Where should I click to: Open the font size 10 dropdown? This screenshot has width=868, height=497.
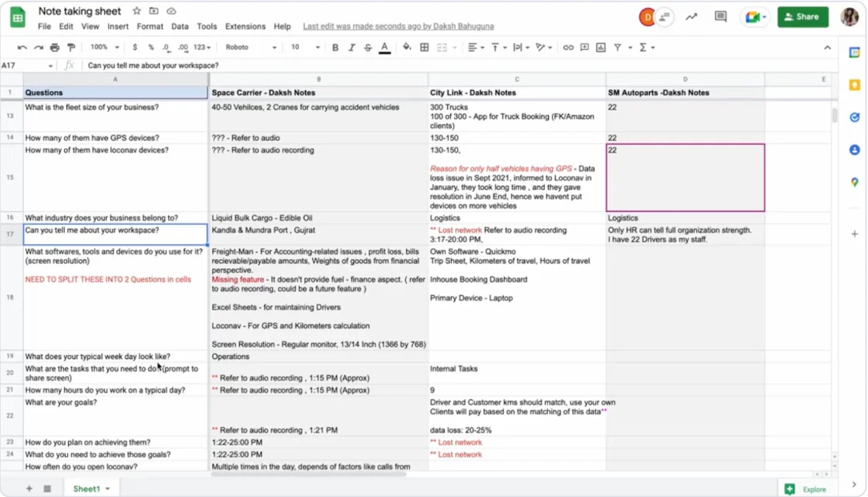coord(305,48)
